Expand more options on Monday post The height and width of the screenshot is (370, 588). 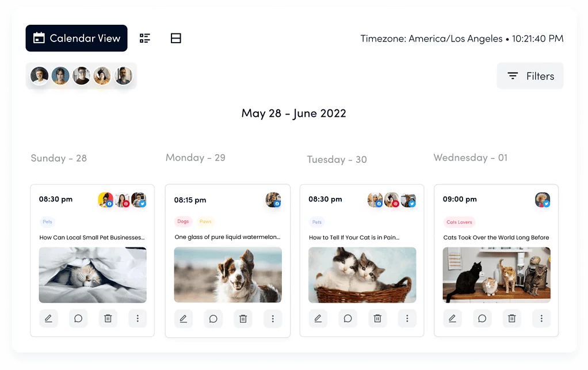point(273,319)
